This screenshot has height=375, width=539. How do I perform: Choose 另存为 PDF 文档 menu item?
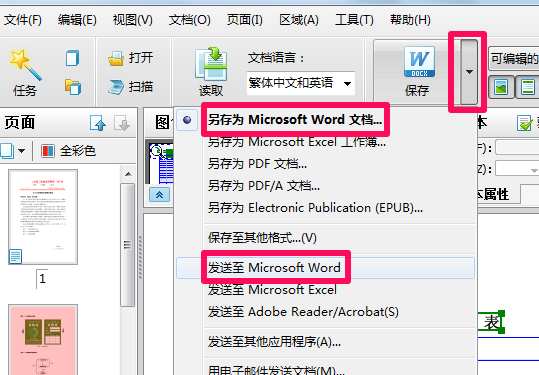pyautogui.click(x=257, y=164)
